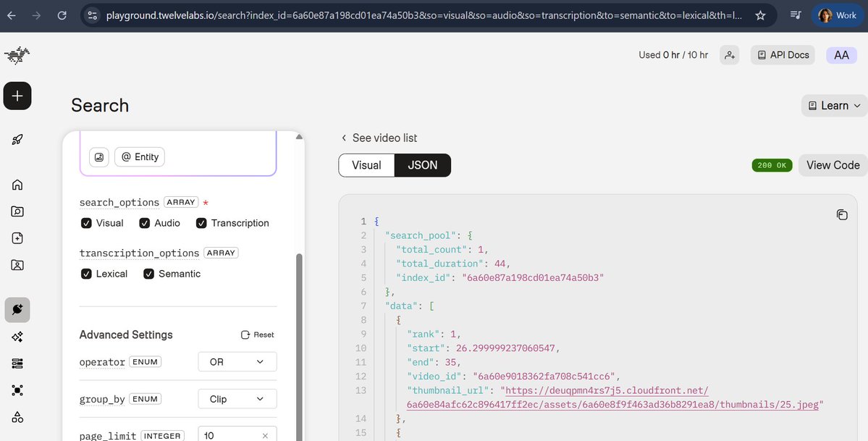Screen dimensions: 868x441
Task: Click the "total_duration": 44 line
Action: 452,264
